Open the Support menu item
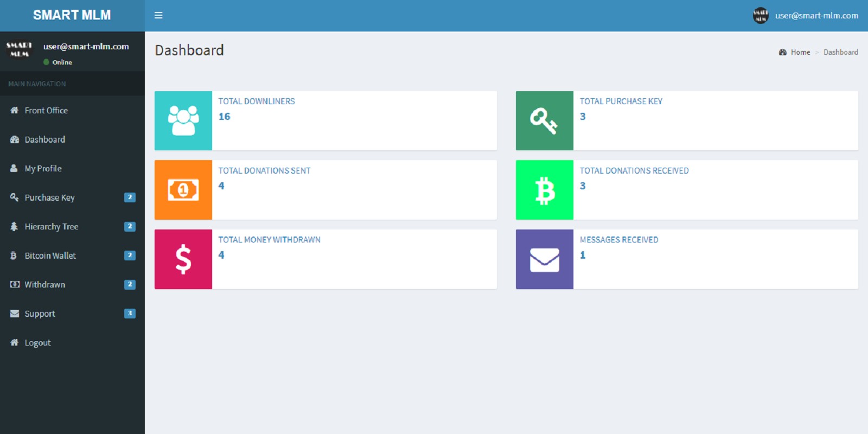The height and width of the screenshot is (434, 868). 72,314
